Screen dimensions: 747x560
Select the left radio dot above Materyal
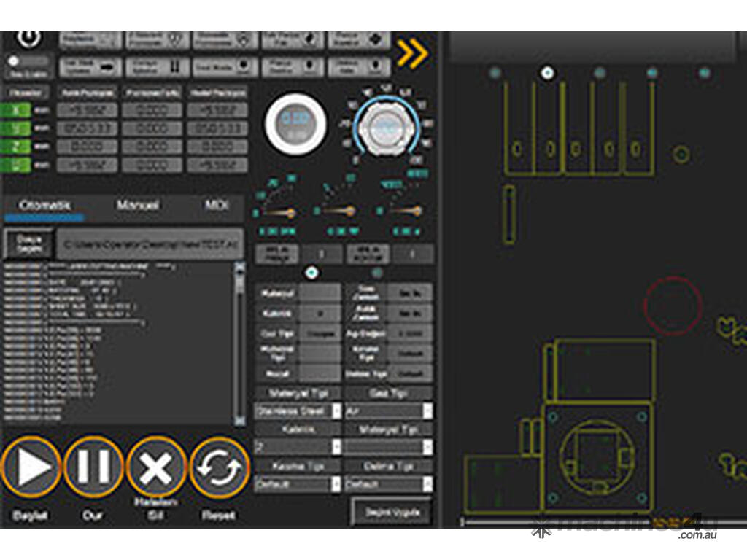pyautogui.click(x=311, y=273)
